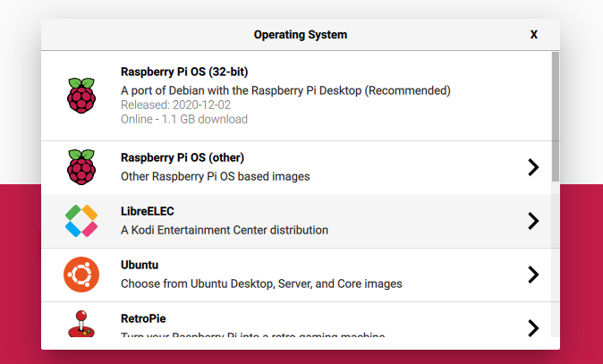
Task: Click the RetroPie joystick icon
Action: tap(81, 324)
